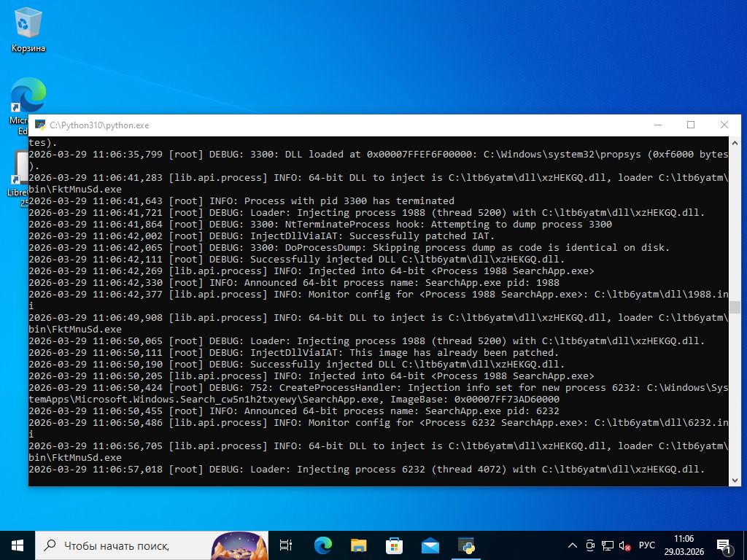The image size is (747, 560).
Task: Click the taskbar search box
Action: 124,545
